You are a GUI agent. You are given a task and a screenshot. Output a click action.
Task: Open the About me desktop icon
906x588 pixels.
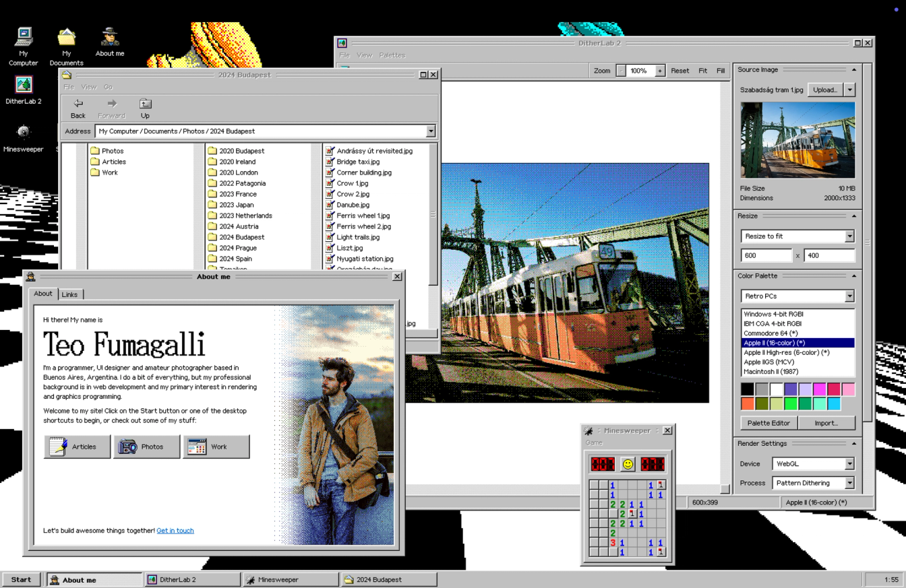(x=110, y=38)
